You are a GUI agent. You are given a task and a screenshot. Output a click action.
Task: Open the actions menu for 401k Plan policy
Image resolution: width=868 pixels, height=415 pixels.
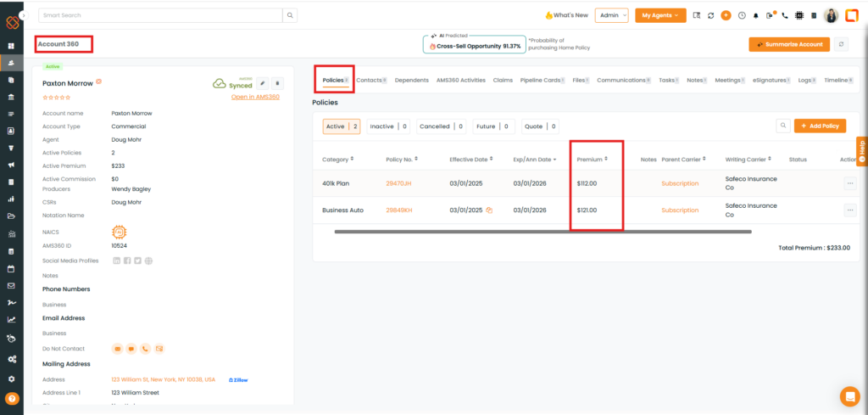pos(849,183)
